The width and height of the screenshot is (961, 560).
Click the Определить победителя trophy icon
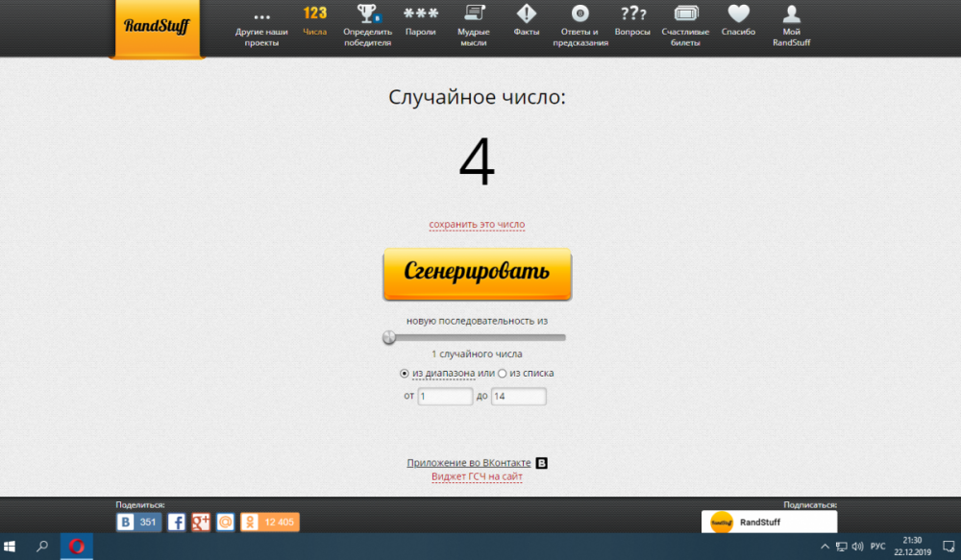pyautogui.click(x=367, y=13)
